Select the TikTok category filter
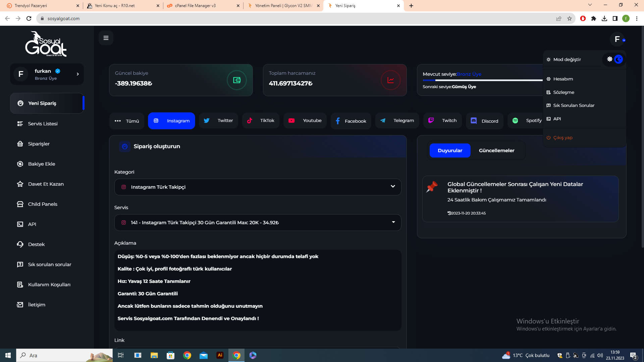 click(261, 121)
